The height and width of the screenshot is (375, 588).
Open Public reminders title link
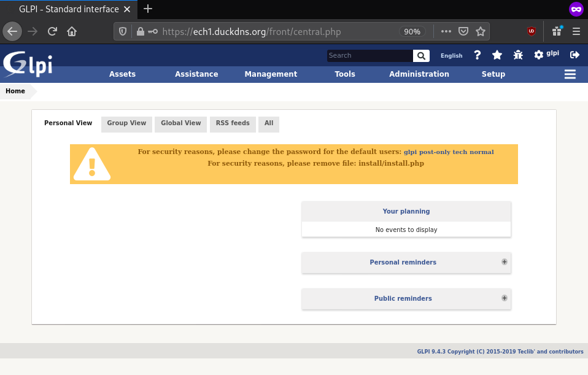coord(403,298)
